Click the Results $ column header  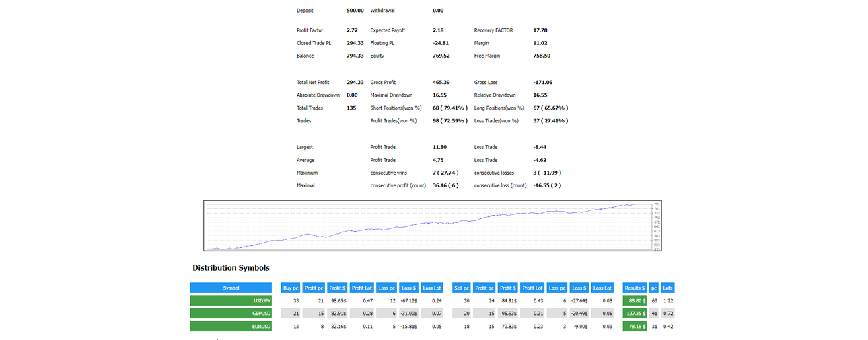pos(635,288)
